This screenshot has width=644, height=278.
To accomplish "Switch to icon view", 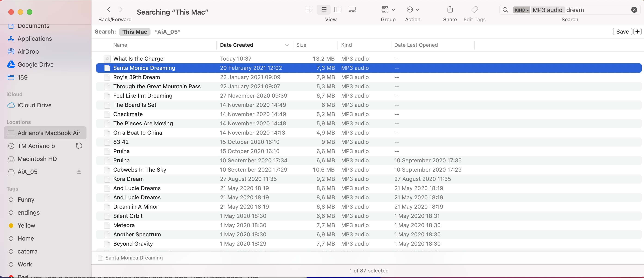I will (x=309, y=10).
